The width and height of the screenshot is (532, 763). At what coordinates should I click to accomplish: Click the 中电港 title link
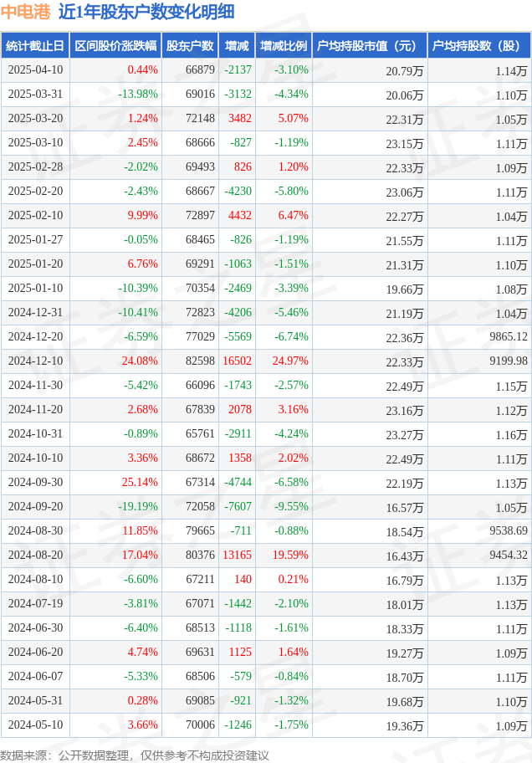25,12
